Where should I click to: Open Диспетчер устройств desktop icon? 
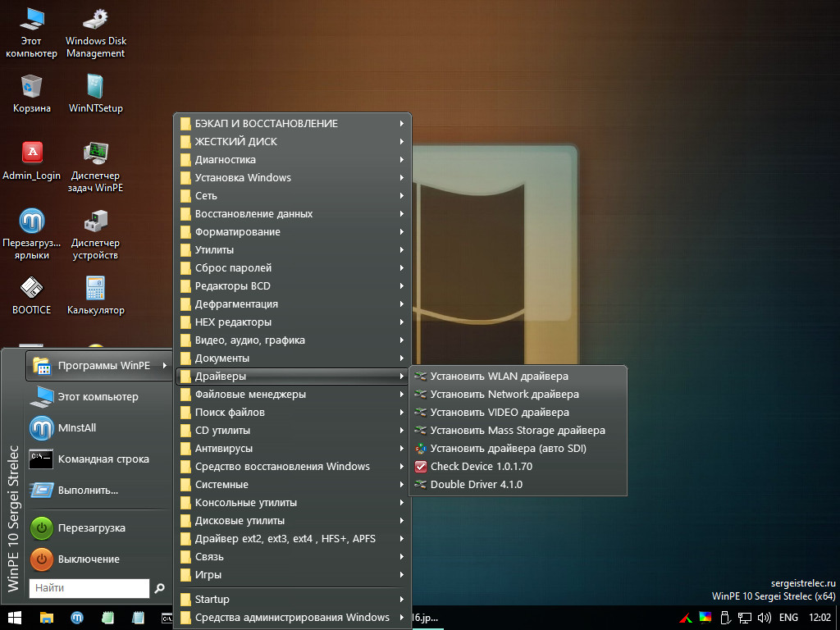tap(95, 234)
